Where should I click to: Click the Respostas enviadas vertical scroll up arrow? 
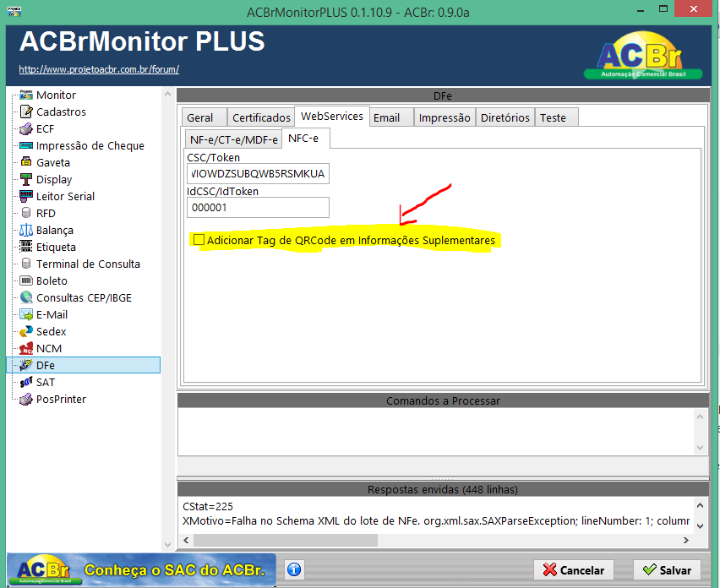tap(701, 505)
